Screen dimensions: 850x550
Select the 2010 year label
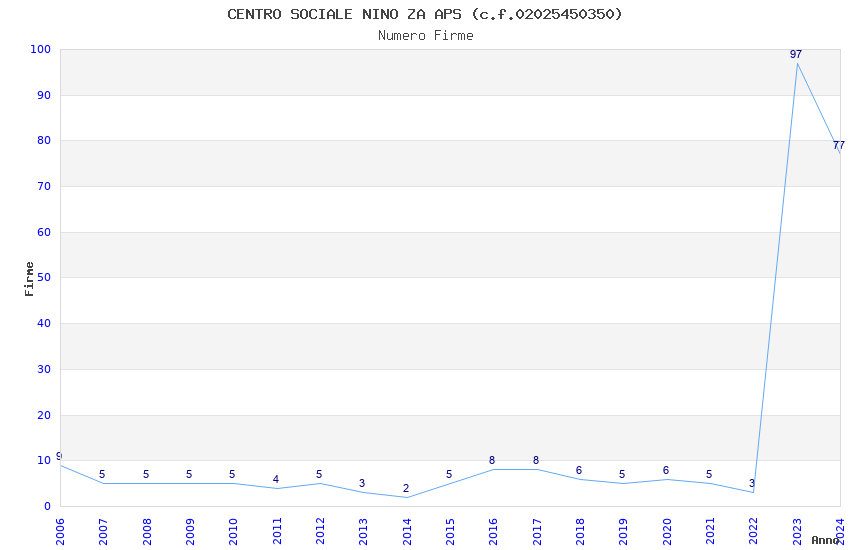[x=233, y=532]
